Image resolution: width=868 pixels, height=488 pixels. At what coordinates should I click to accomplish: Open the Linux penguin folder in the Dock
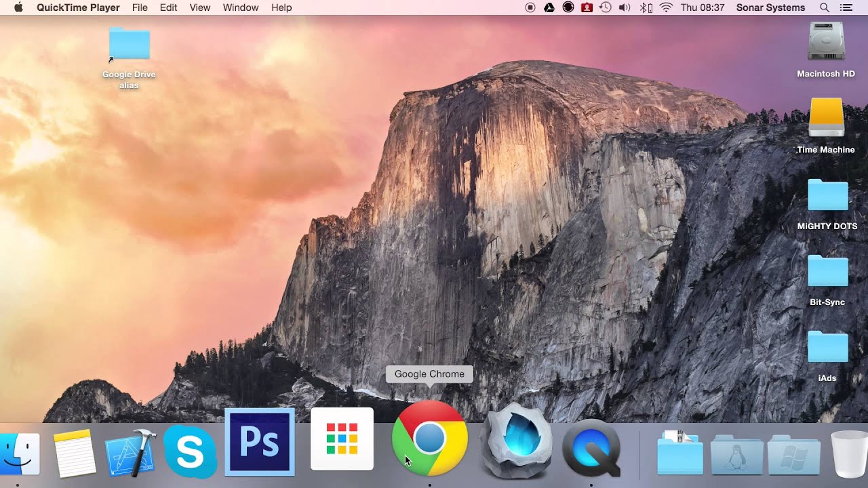pos(737,455)
